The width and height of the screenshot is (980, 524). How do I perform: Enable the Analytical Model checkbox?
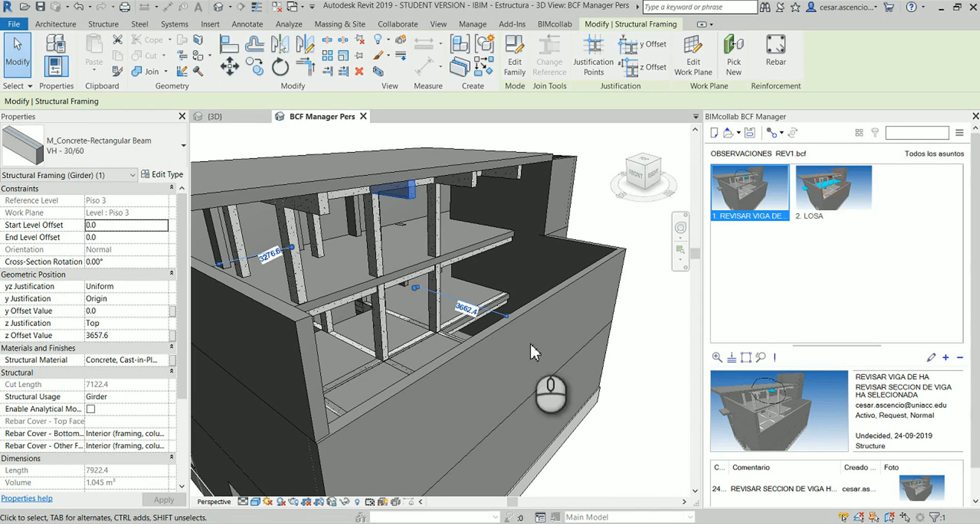(x=91, y=409)
